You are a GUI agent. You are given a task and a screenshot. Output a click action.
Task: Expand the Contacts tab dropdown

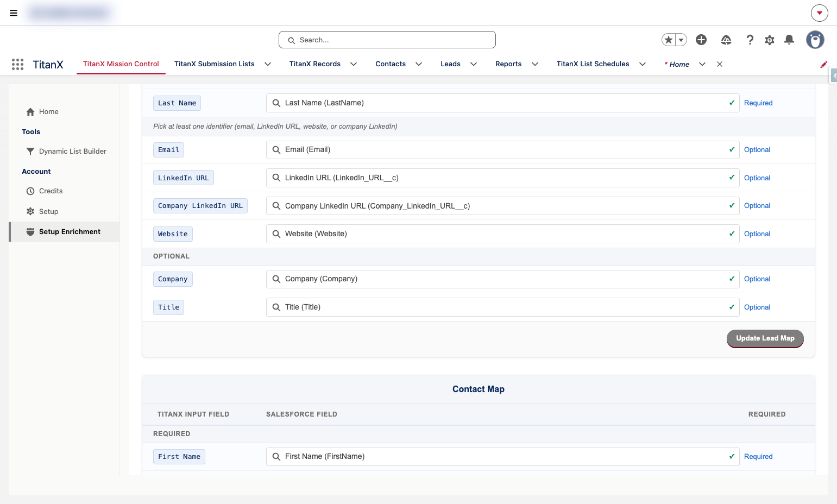[419, 64]
